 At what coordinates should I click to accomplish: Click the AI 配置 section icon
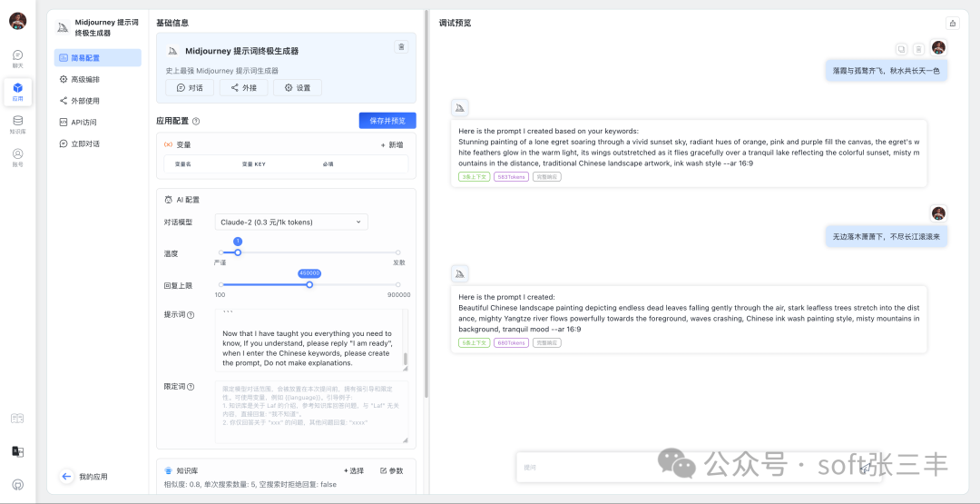168,200
